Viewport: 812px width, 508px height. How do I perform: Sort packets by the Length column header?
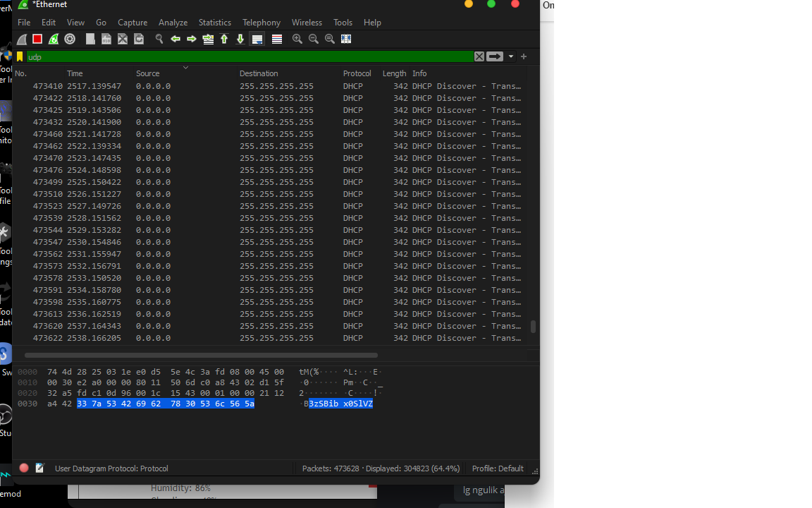(x=394, y=73)
